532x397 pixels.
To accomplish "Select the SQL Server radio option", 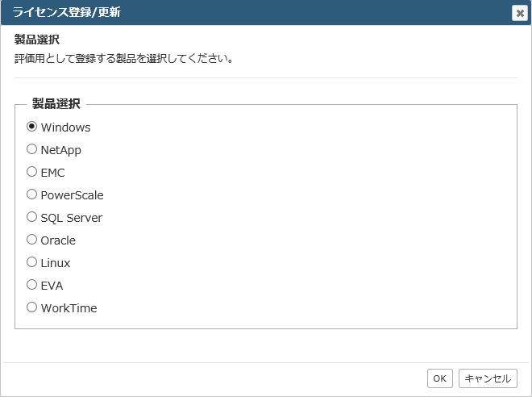I will pyautogui.click(x=31, y=217).
